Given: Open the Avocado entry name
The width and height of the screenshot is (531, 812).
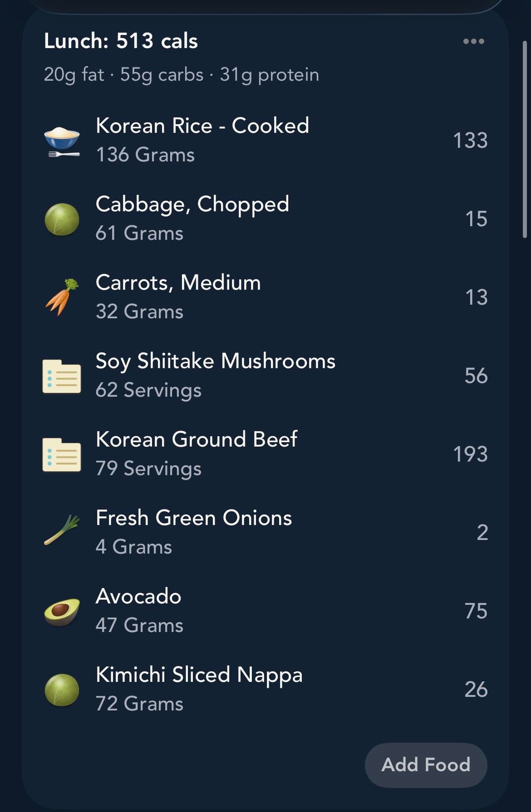Looking at the screenshot, I should (138, 596).
